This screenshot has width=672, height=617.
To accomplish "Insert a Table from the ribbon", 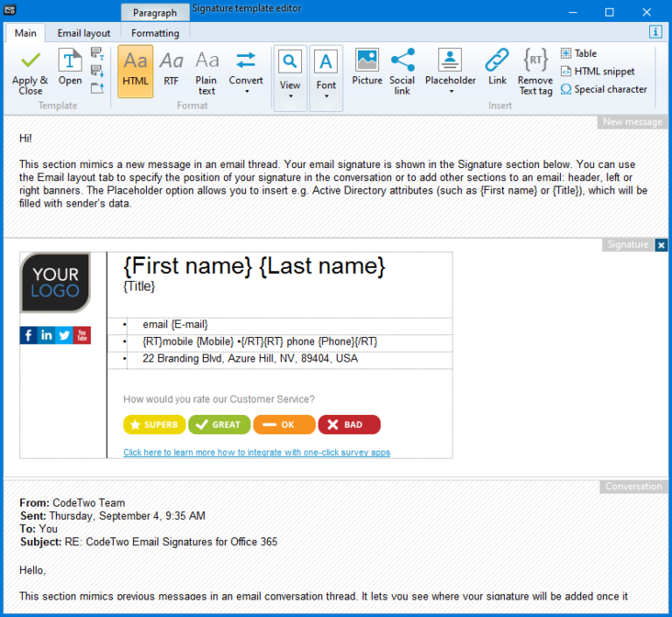I will [x=578, y=53].
